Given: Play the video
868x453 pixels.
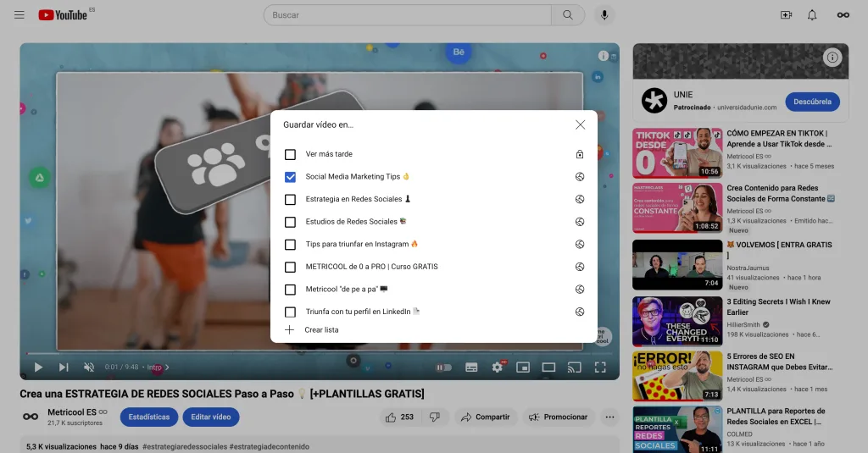Looking at the screenshot, I should 38,367.
